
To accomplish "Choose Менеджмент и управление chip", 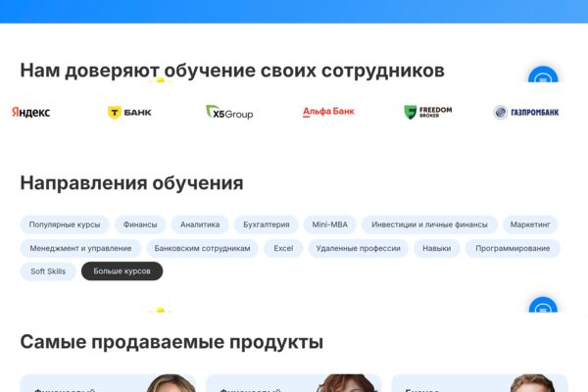I will [x=80, y=248].
